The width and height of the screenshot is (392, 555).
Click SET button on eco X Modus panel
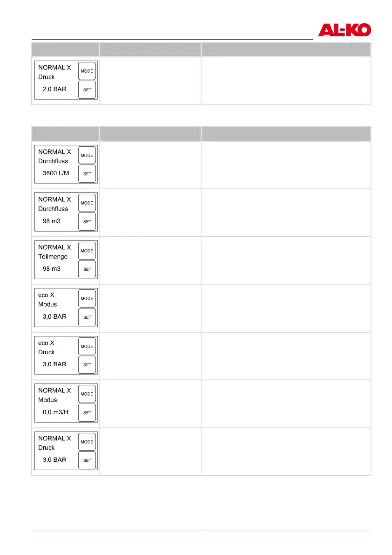(x=87, y=317)
